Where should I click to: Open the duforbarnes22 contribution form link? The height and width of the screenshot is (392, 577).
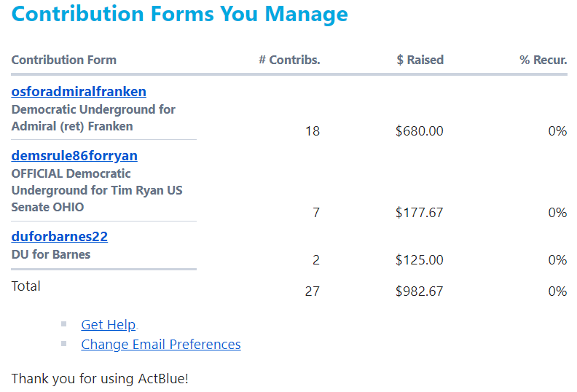click(x=60, y=237)
